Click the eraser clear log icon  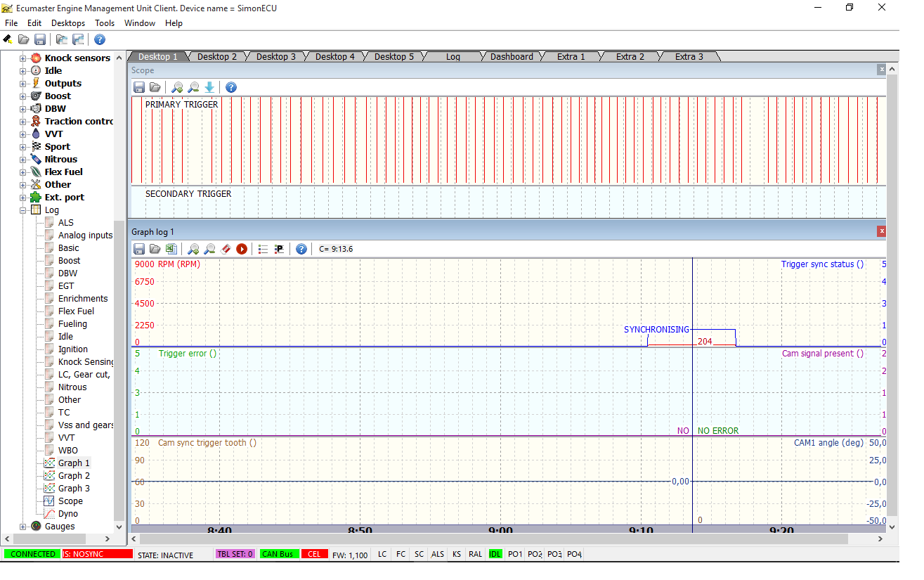pyautogui.click(x=226, y=249)
